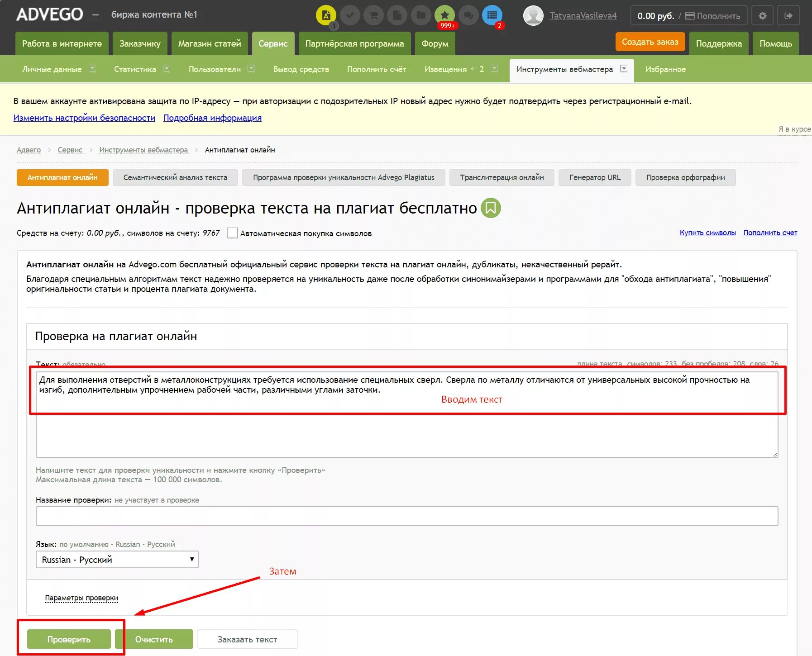Image resolution: width=812 pixels, height=656 pixels.
Task: Click the card icon next to Пополнить
Action: [690, 16]
